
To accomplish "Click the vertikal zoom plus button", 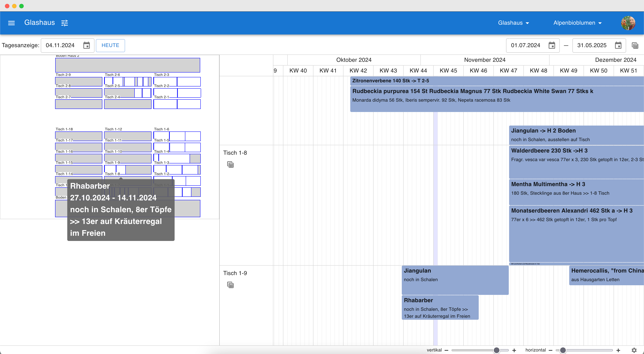I will [x=514, y=350].
